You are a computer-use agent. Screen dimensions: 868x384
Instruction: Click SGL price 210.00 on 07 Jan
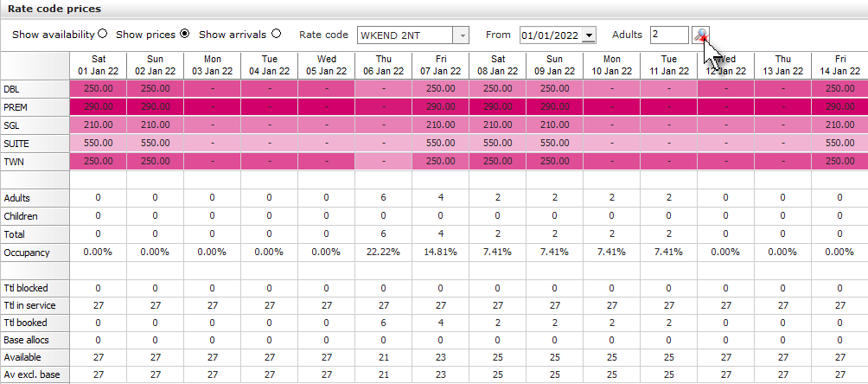coord(441,125)
